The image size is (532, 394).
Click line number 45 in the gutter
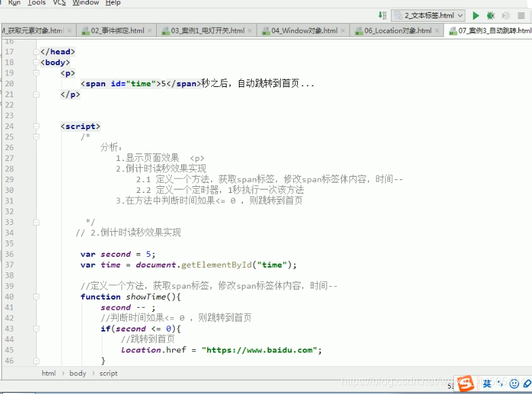9,350
